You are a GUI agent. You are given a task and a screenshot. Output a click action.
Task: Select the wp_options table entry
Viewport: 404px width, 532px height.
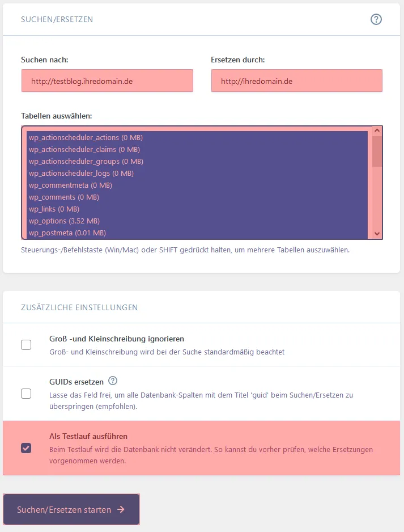[63, 221]
